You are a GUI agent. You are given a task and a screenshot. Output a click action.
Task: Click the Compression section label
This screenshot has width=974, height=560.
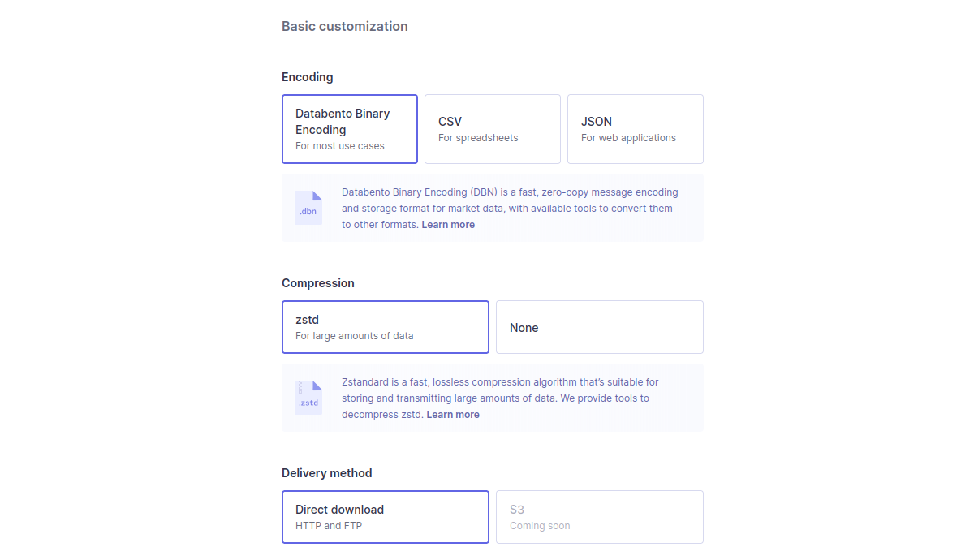(318, 283)
